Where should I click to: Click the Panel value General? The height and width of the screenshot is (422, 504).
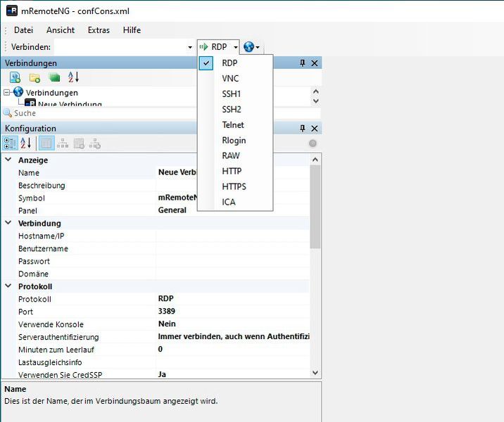click(x=172, y=210)
